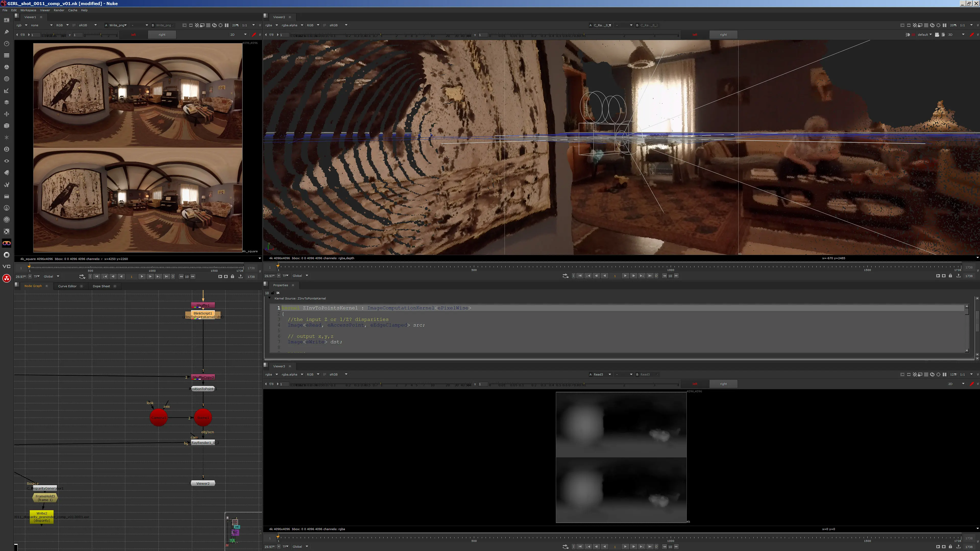Click the Viewer1 playback loop mode icon
980x551 pixels.
pyautogui.click(x=82, y=277)
